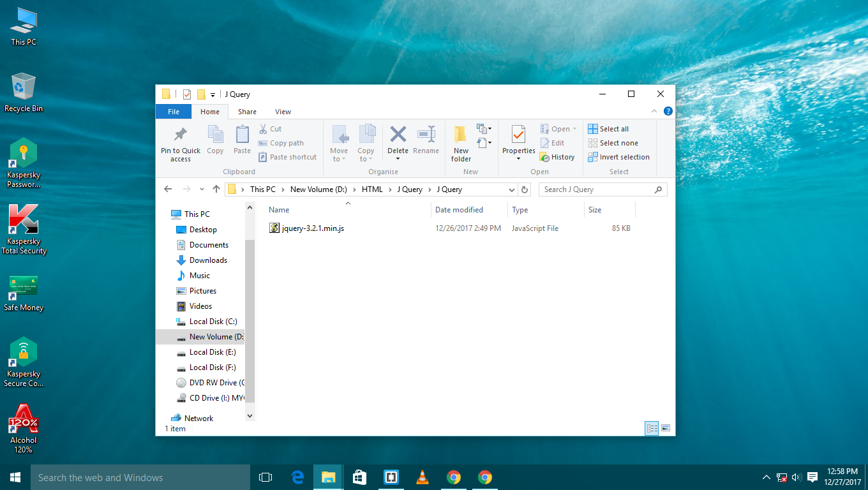This screenshot has height=490, width=868.
Task: Open History in the Open group
Action: click(557, 157)
